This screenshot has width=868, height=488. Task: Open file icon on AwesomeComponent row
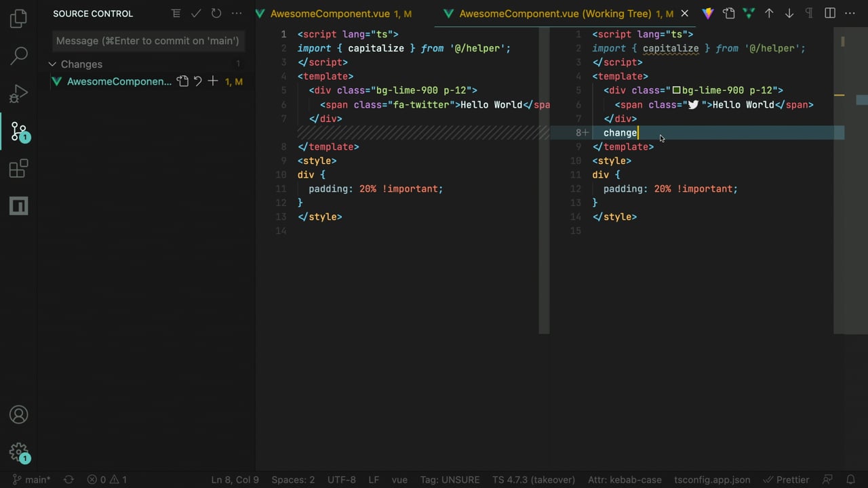182,81
